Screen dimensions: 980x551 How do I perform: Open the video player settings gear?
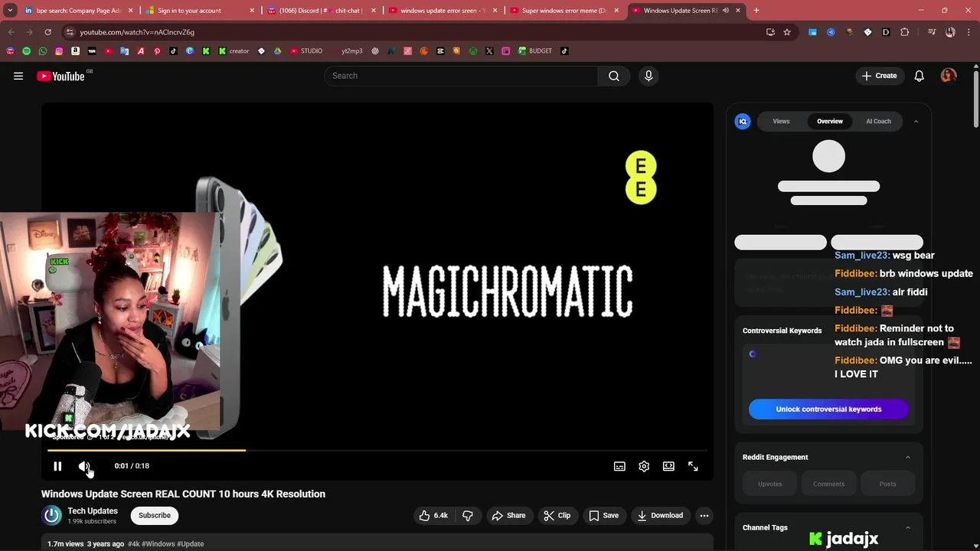(644, 466)
